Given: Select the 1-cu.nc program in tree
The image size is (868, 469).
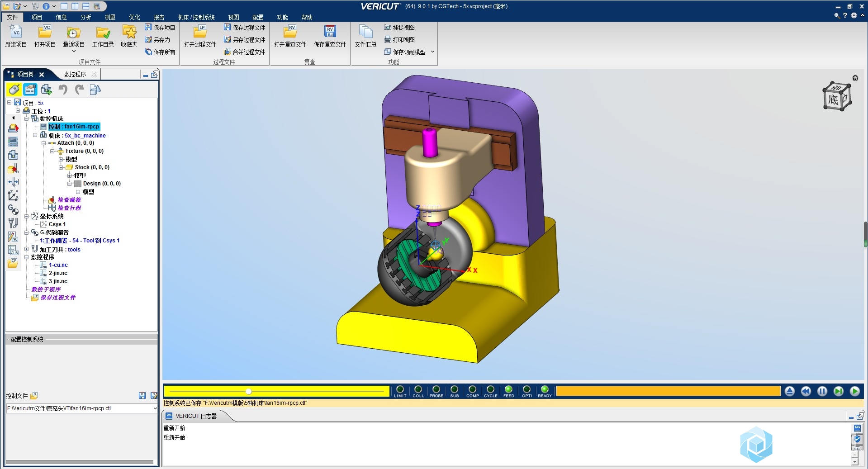Looking at the screenshot, I should (58, 265).
